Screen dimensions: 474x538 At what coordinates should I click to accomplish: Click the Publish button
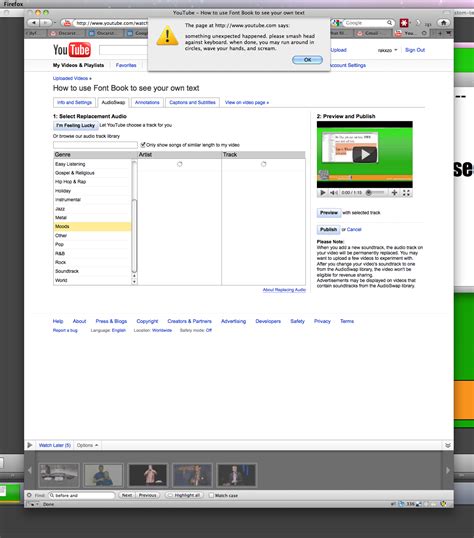pyautogui.click(x=328, y=230)
